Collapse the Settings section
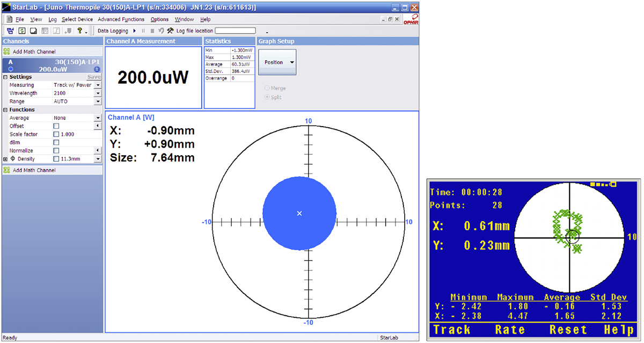Viewport: 644px width, 343px height. point(5,77)
